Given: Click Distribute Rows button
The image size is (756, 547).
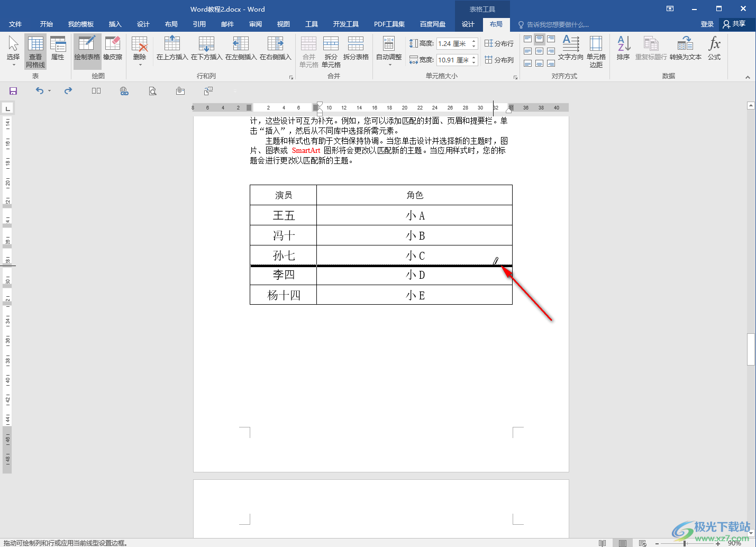Looking at the screenshot, I should pos(499,43).
